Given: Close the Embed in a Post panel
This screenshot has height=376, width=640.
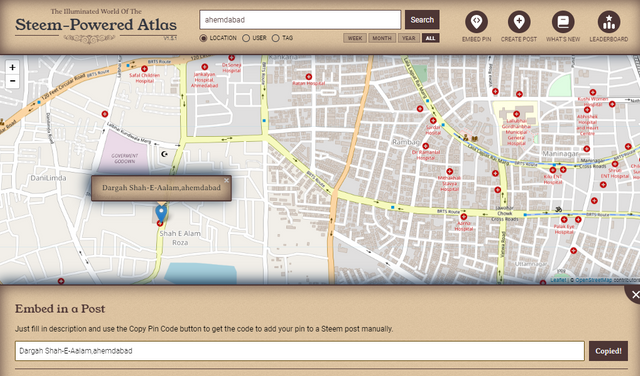Looking at the screenshot, I should [x=634, y=294].
